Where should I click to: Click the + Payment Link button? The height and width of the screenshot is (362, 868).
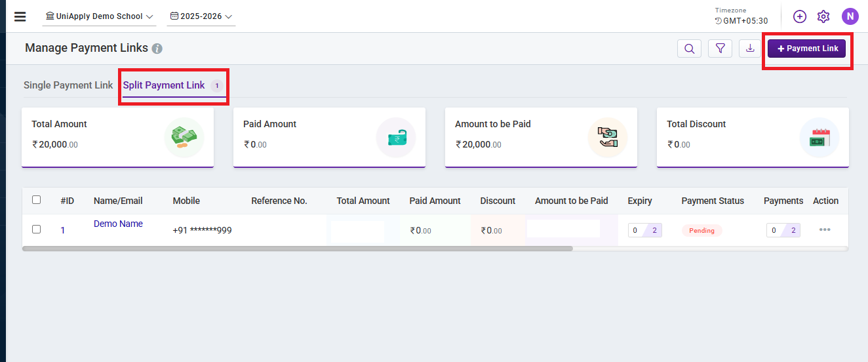click(807, 49)
